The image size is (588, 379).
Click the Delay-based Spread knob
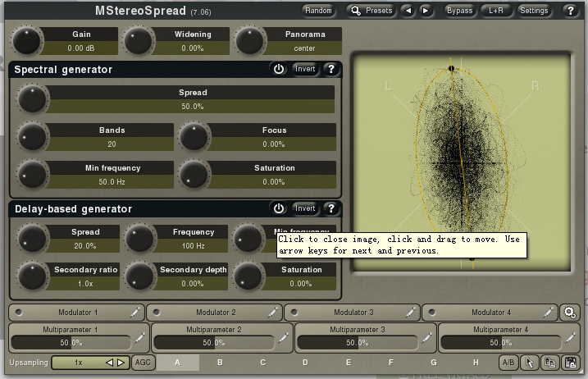33,238
